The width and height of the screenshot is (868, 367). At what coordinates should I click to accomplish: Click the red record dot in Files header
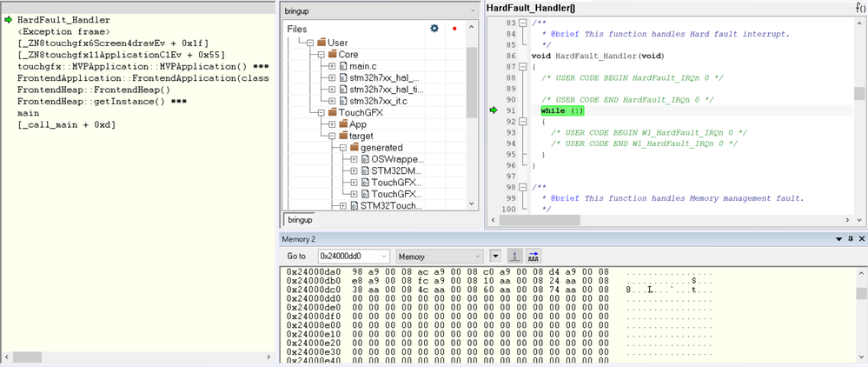click(x=454, y=29)
